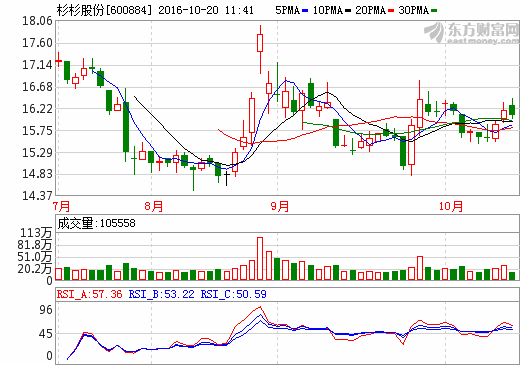Click the 9月 month axis label
This screenshot has width=520, height=365.
point(280,206)
